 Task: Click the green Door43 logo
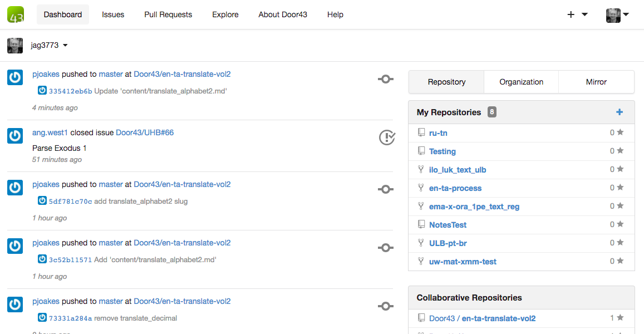coord(16,14)
